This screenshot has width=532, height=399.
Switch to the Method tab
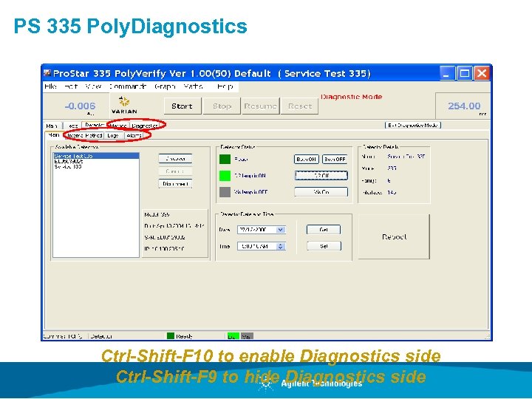click(x=118, y=126)
